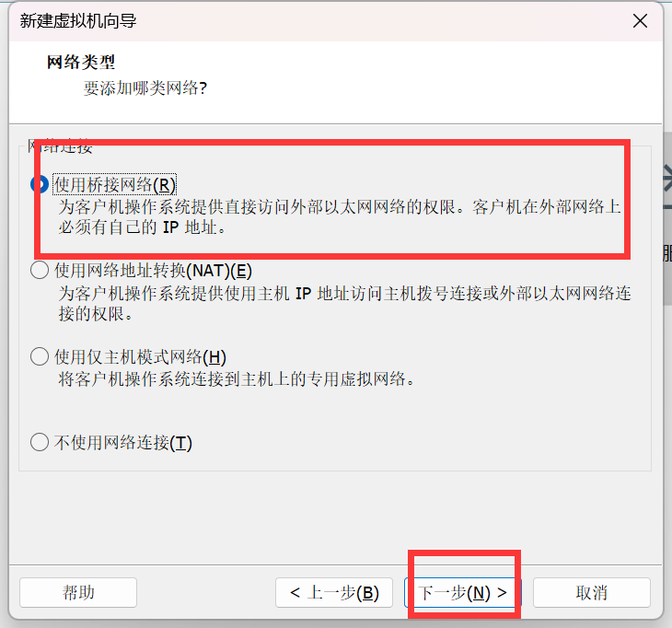
Task: Go back using 上一步(B) button
Action: pyautogui.click(x=334, y=592)
